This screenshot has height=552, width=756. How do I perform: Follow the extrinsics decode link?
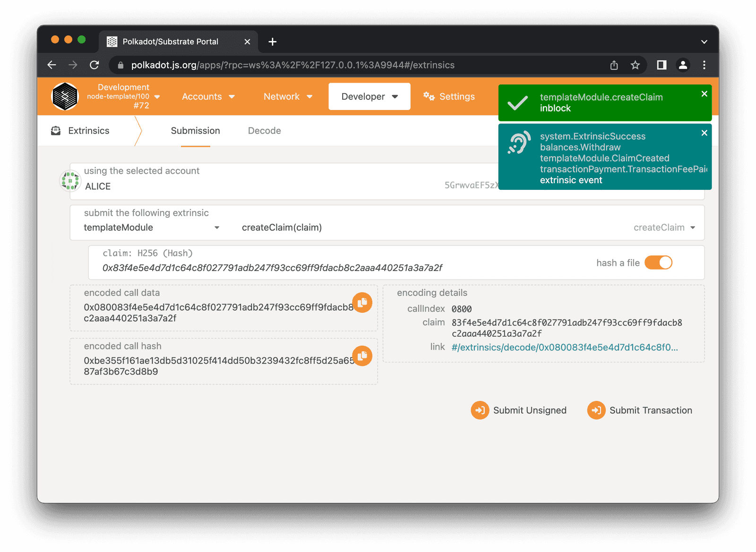point(565,348)
